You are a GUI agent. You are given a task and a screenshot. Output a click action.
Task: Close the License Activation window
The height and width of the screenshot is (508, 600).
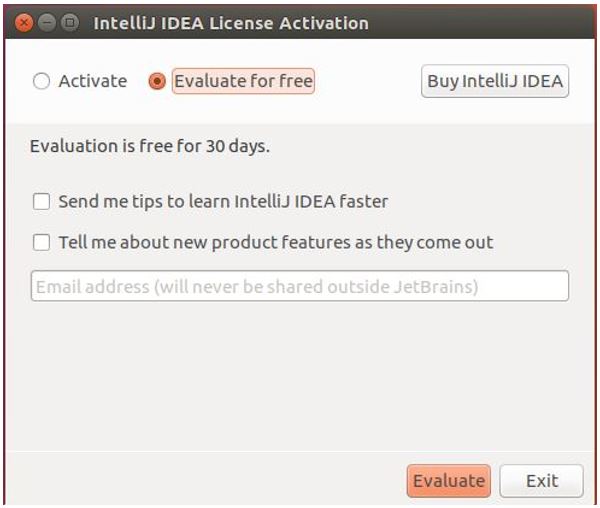(24, 23)
